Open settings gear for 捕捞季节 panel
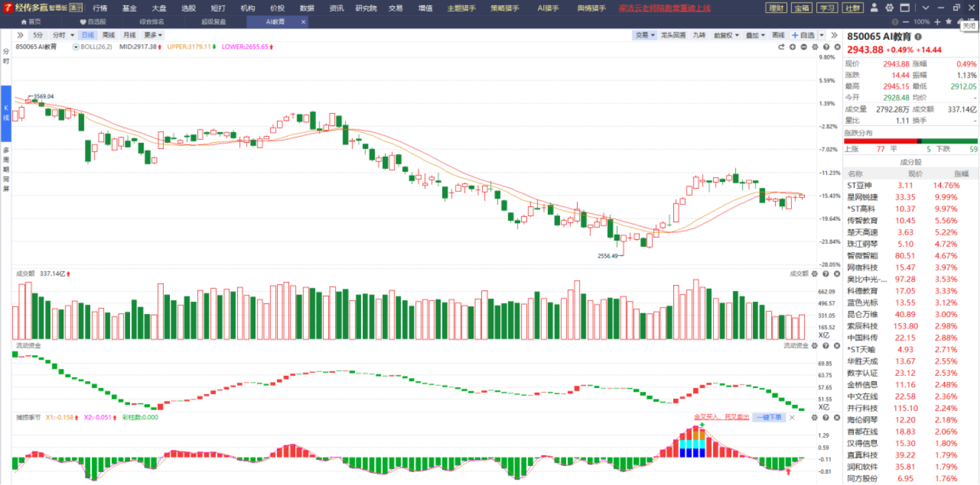980x485 pixels. [815, 418]
